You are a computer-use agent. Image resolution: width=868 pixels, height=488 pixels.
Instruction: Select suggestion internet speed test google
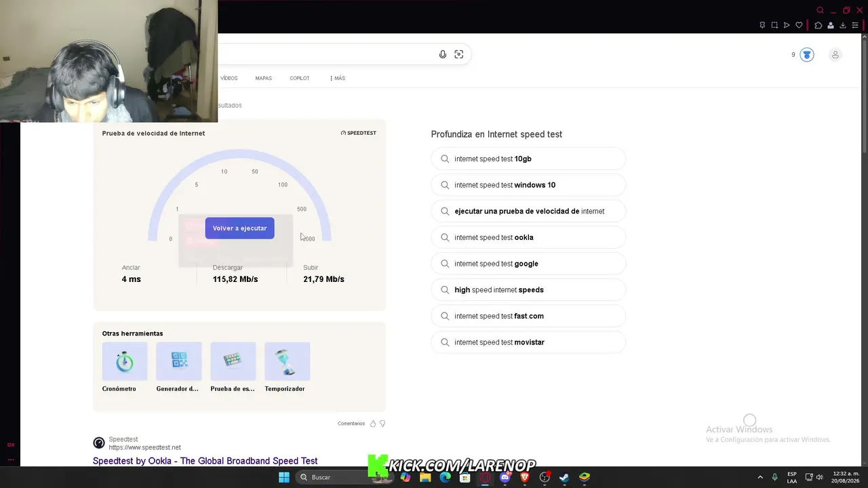[528, 264]
